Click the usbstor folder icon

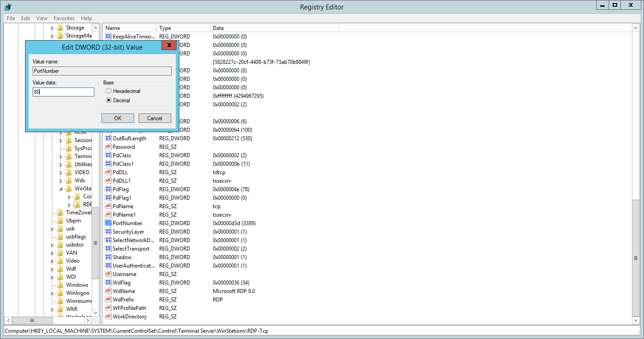(60, 245)
